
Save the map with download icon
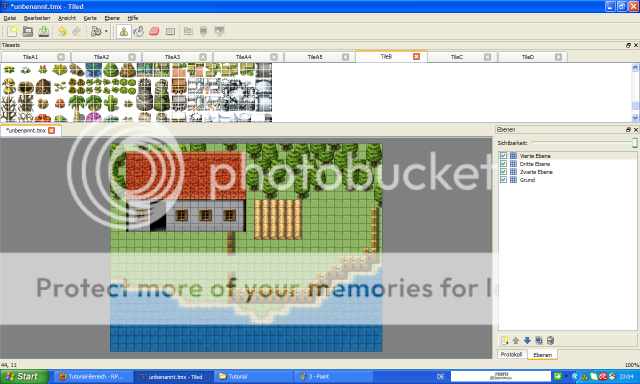coord(44,31)
